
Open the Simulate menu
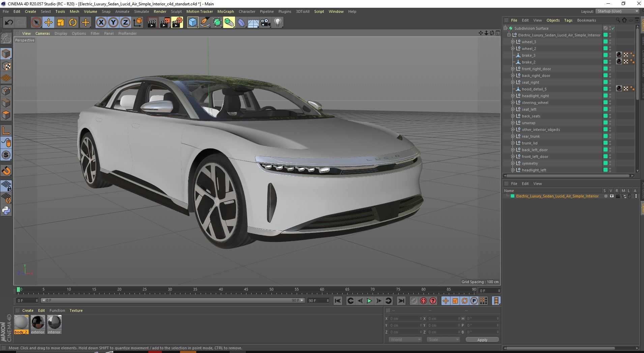pyautogui.click(x=142, y=11)
